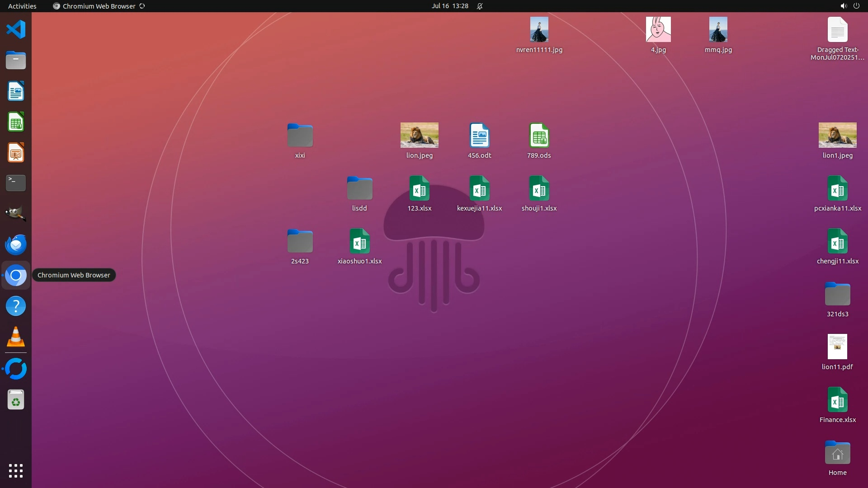Select the lion11.pdf document
The height and width of the screenshot is (488, 868).
pyautogui.click(x=837, y=347)
